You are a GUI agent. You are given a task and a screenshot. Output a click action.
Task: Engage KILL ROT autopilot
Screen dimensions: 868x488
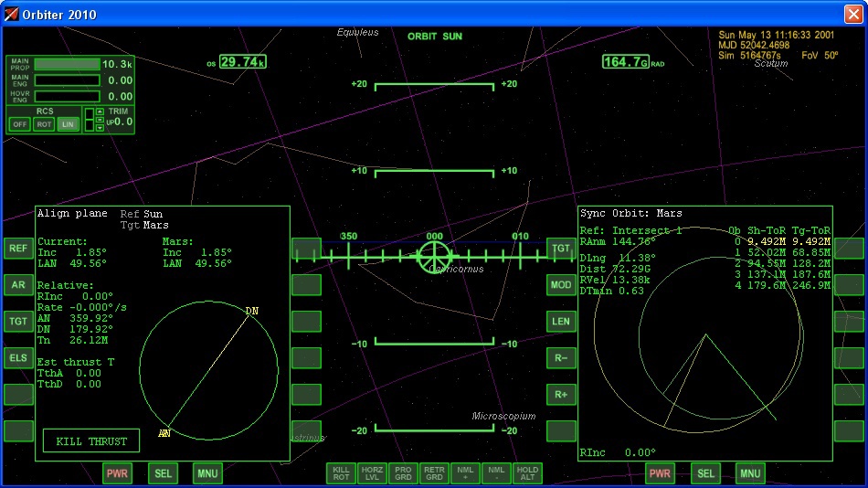tap(341, 472)
